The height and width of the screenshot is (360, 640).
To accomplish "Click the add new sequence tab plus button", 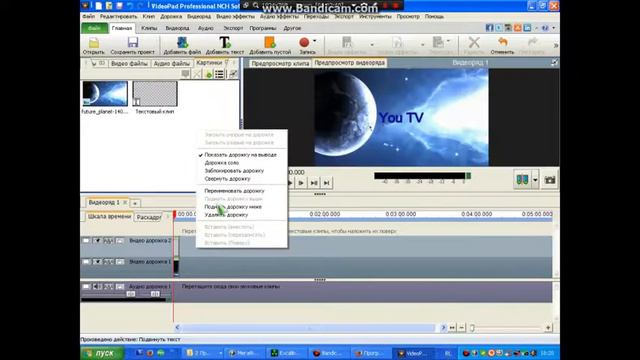I will coord(135,203).
